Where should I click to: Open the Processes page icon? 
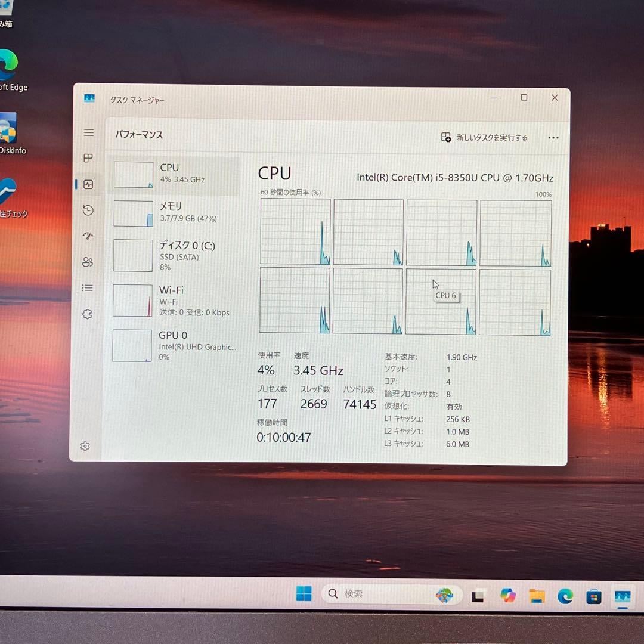(88, 158)
